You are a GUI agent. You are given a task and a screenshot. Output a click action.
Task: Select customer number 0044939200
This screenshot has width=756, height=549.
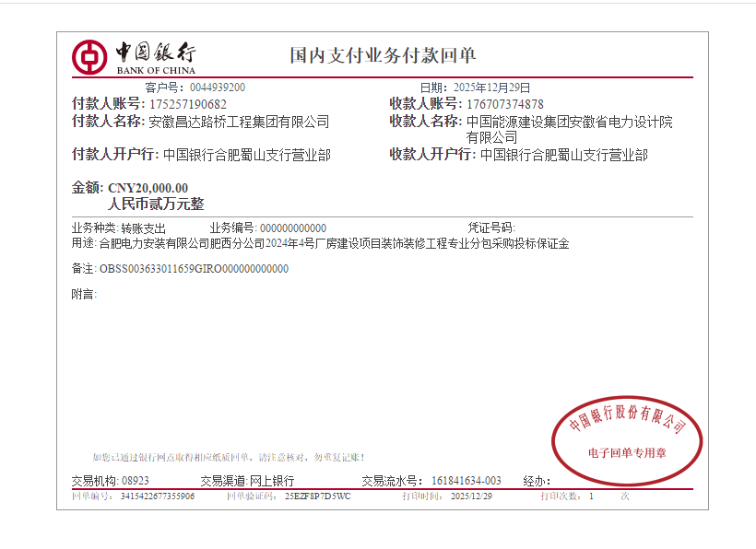217,88
